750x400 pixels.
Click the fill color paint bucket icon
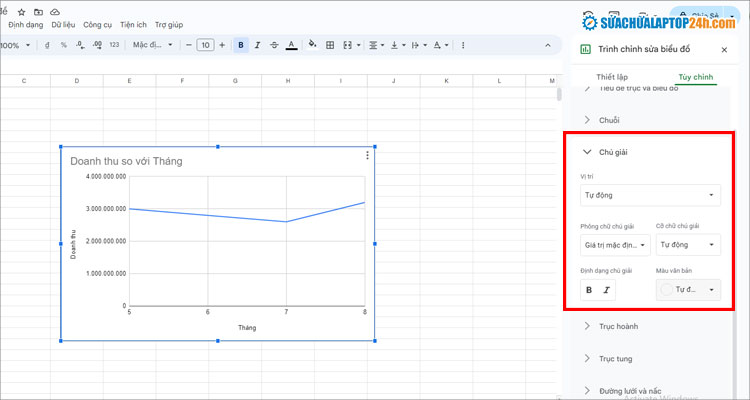click(313, 45)
